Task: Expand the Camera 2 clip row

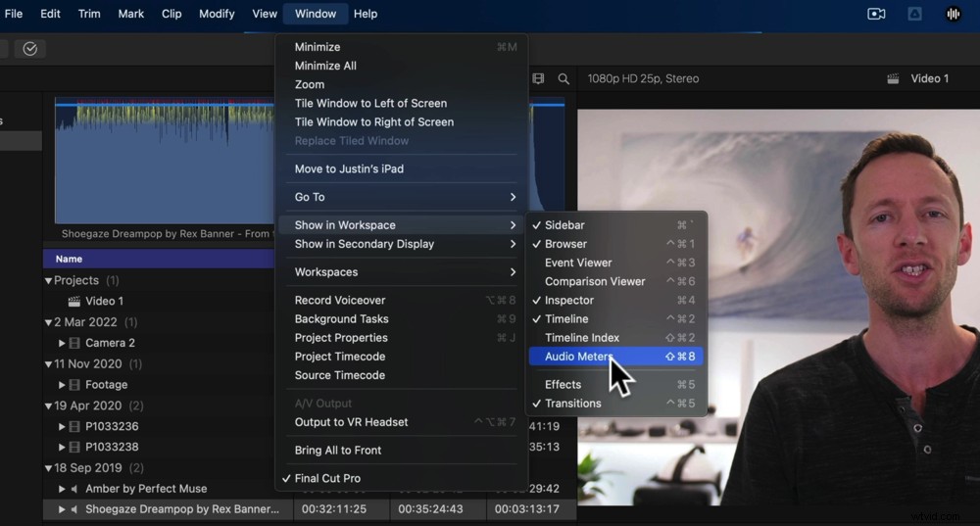Action: pos(61,343)
